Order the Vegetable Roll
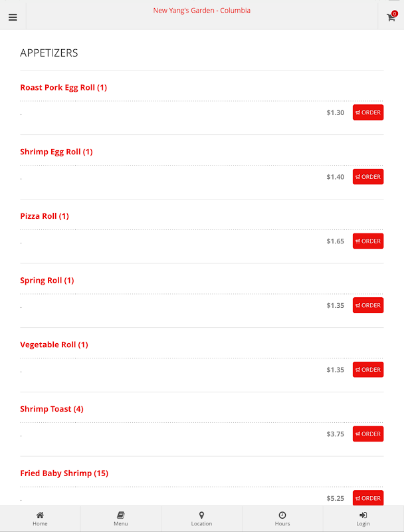 pos(368,370)
